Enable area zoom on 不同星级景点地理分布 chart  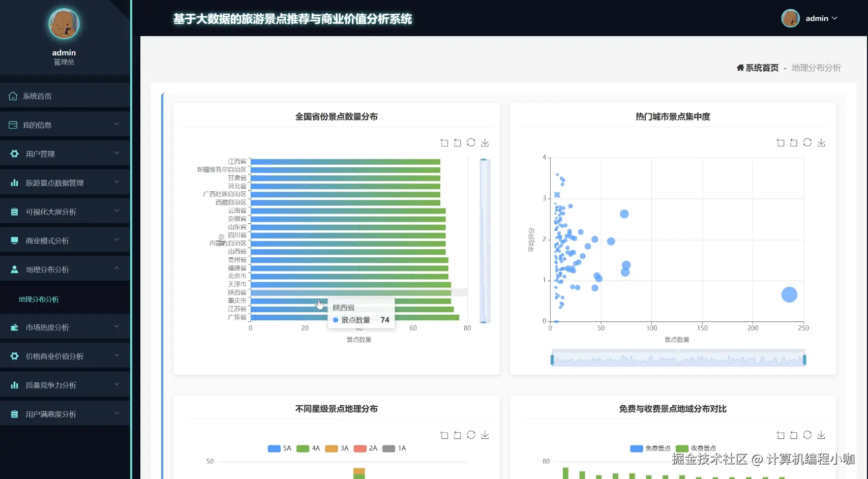point(444,435)
